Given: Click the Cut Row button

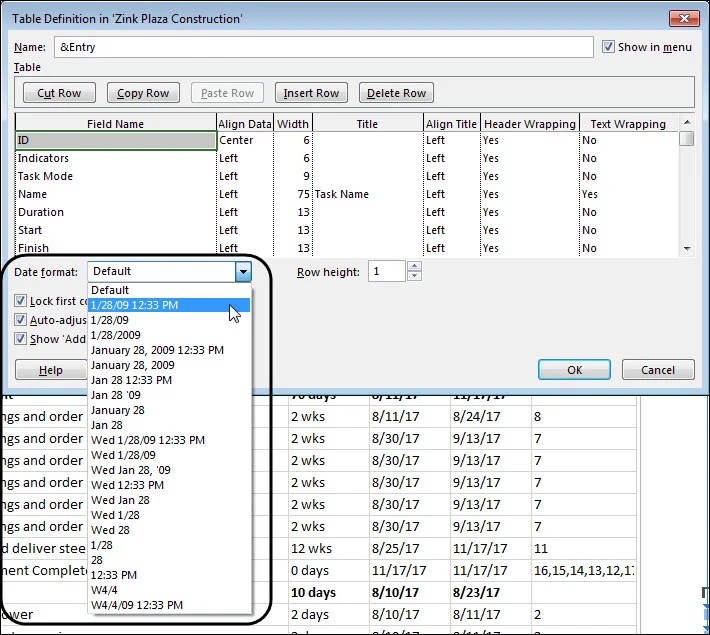Looking at the screenshot, I should pos(59,93).
